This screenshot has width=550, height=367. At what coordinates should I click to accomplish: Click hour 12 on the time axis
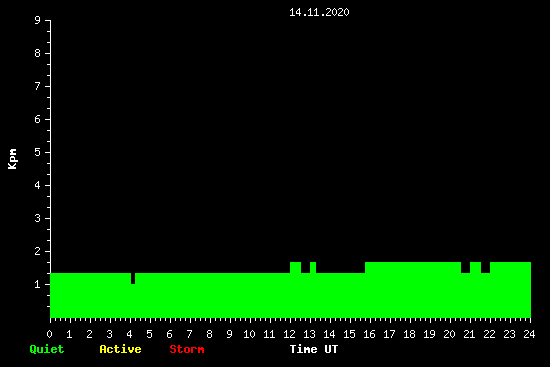289,334
